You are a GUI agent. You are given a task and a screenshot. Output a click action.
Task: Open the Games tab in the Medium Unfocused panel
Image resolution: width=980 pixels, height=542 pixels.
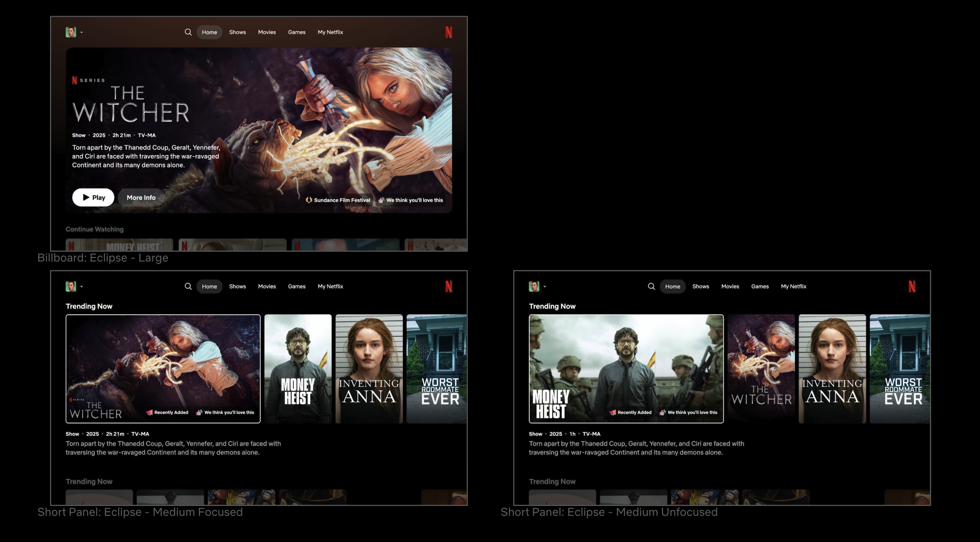click(x=760, y=286)
